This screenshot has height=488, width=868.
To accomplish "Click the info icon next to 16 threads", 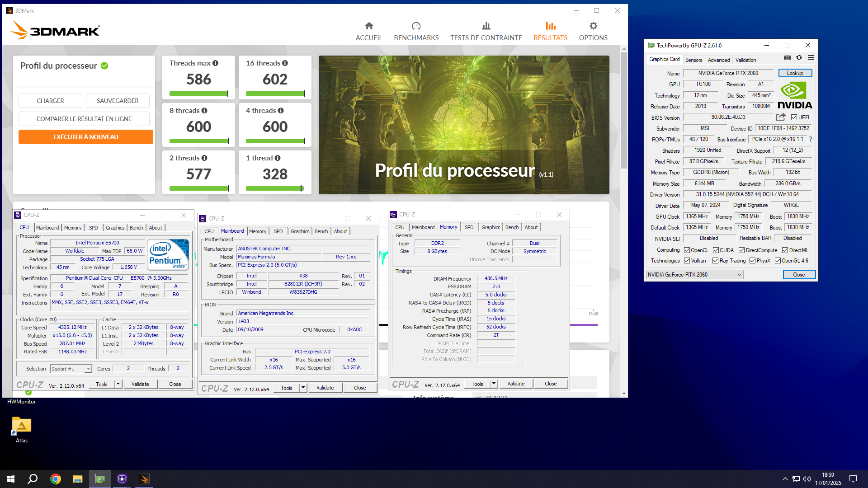I will pyautogui.click(x=285, y=63).
